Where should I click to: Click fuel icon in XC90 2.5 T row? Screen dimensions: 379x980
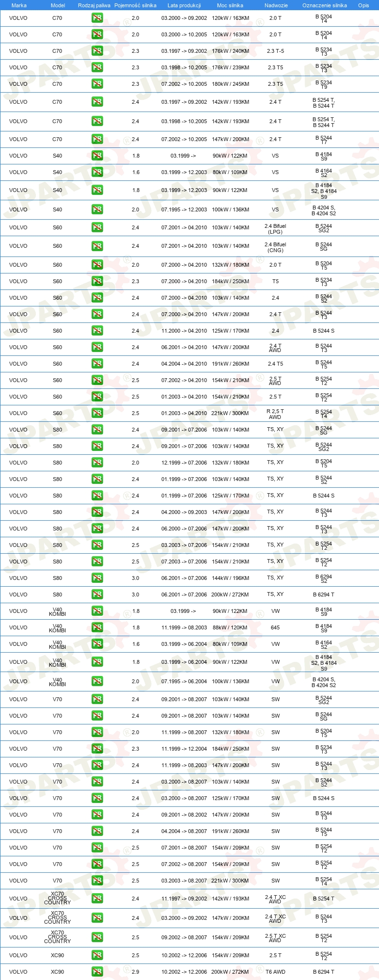97,955
